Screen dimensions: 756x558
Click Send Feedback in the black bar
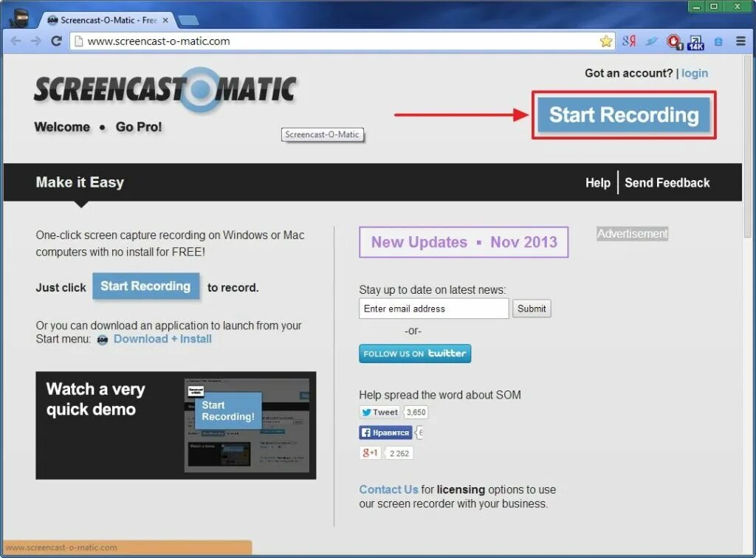tap(667, 182)
